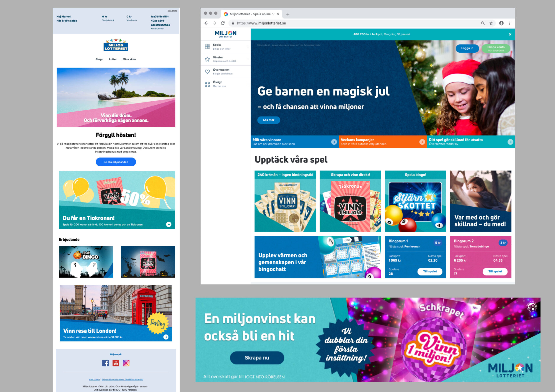Click the Överskottet heart icon

tap(207, 72)
